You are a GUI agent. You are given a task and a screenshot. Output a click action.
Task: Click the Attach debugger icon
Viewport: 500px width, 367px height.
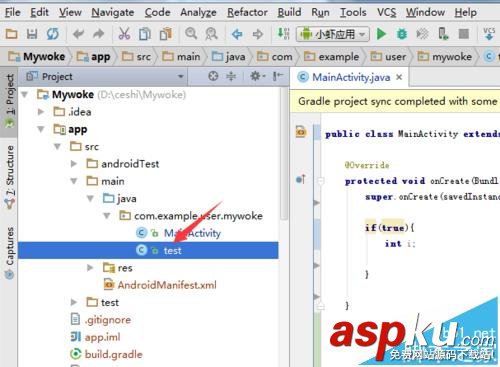click(x=443, y=34)
